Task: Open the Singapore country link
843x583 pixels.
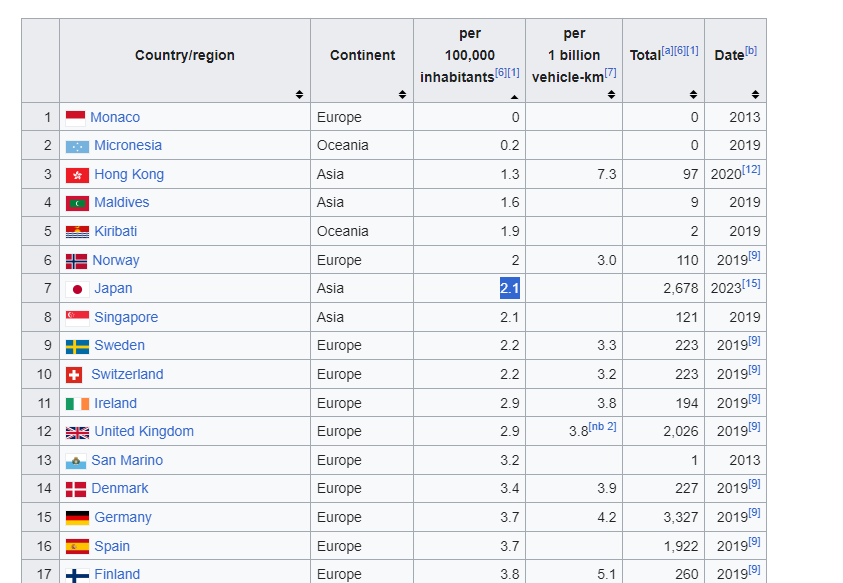Action: [x=126, y=317]
